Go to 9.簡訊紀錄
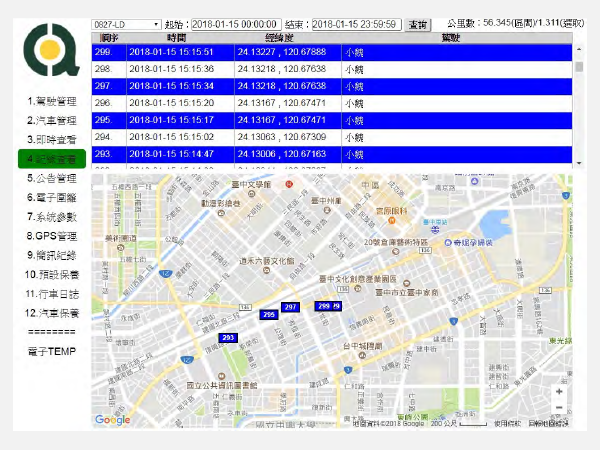This screenshot has height=450, width=600. click(x=52, y=255)
